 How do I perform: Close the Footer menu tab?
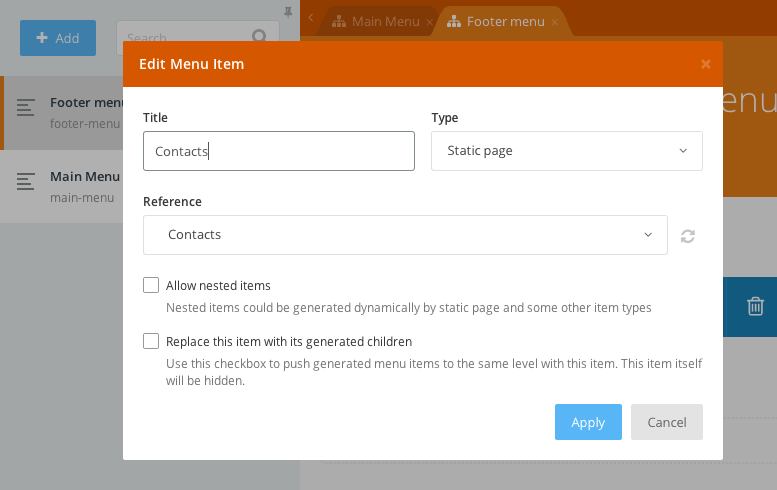coord(554,21)
